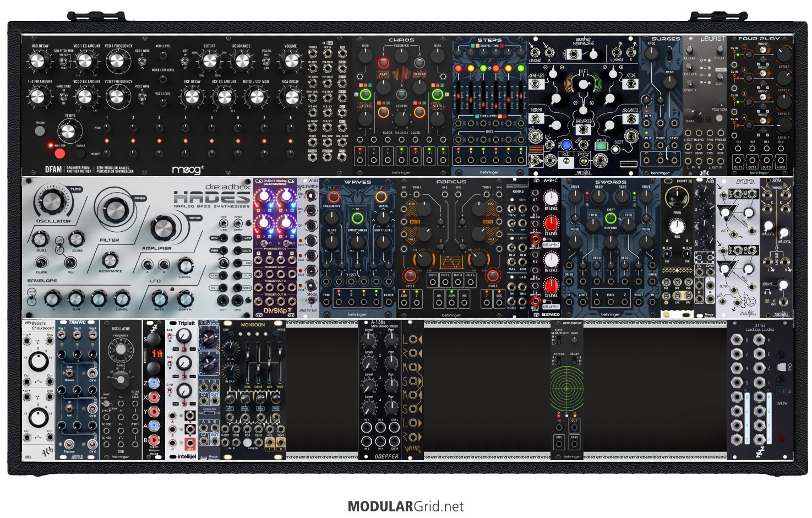Open the MODULARGrid.net link

tap(406, 506)
